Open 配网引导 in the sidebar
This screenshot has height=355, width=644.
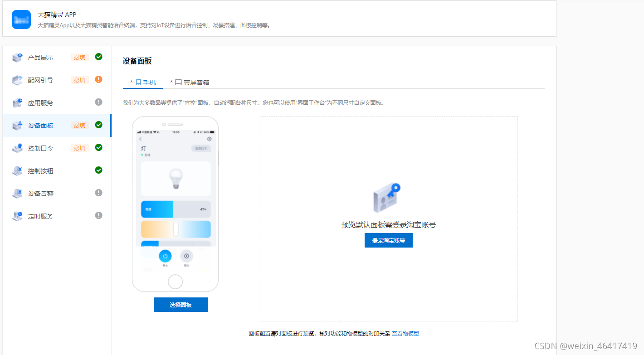[57, 80]
